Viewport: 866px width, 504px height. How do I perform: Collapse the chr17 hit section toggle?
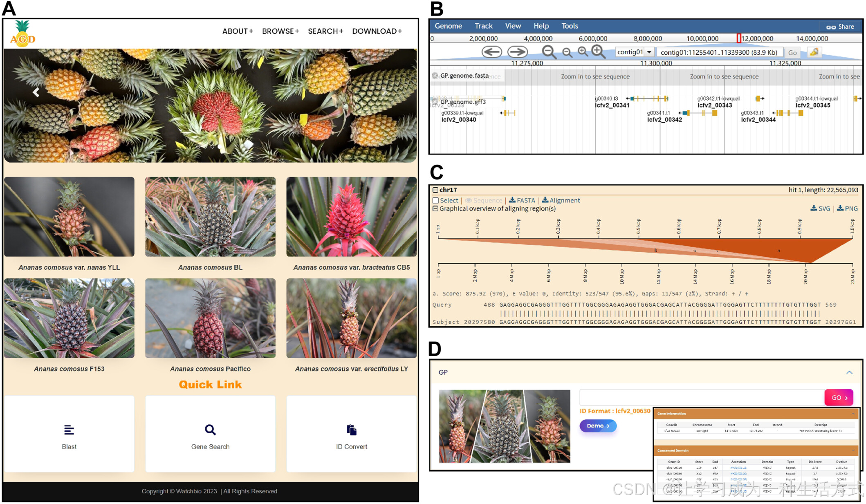tap(435, 190)
